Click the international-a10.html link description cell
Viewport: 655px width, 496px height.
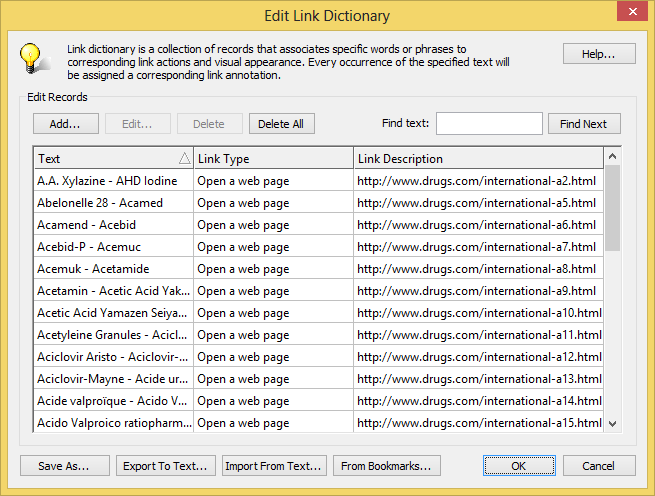tap(478, 313)
